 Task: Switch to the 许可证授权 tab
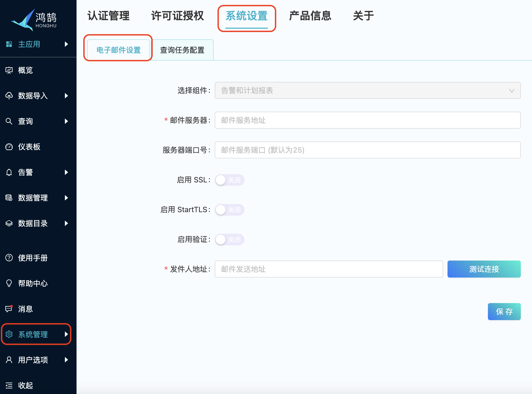point(178,16)
